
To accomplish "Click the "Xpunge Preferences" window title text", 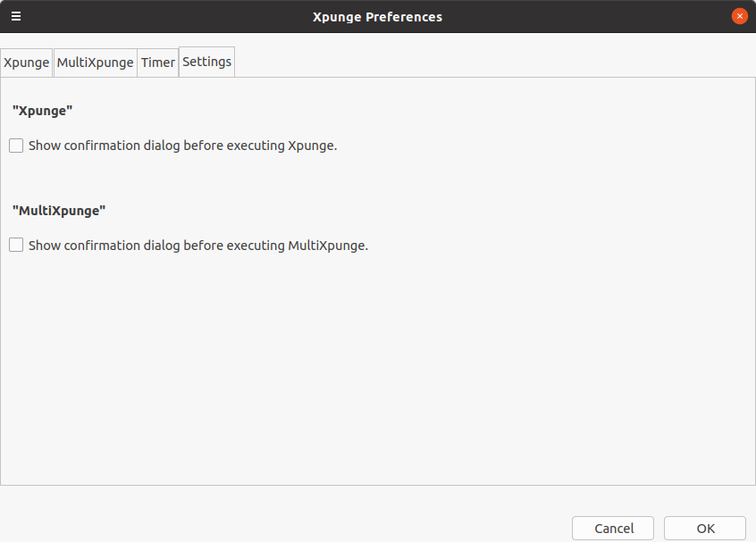I will tap(377, 17).
